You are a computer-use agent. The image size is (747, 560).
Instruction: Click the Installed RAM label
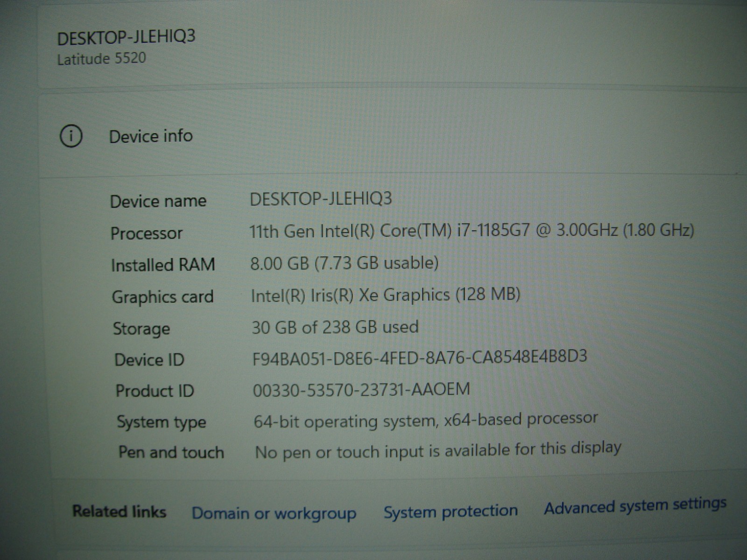click(163, 265)
